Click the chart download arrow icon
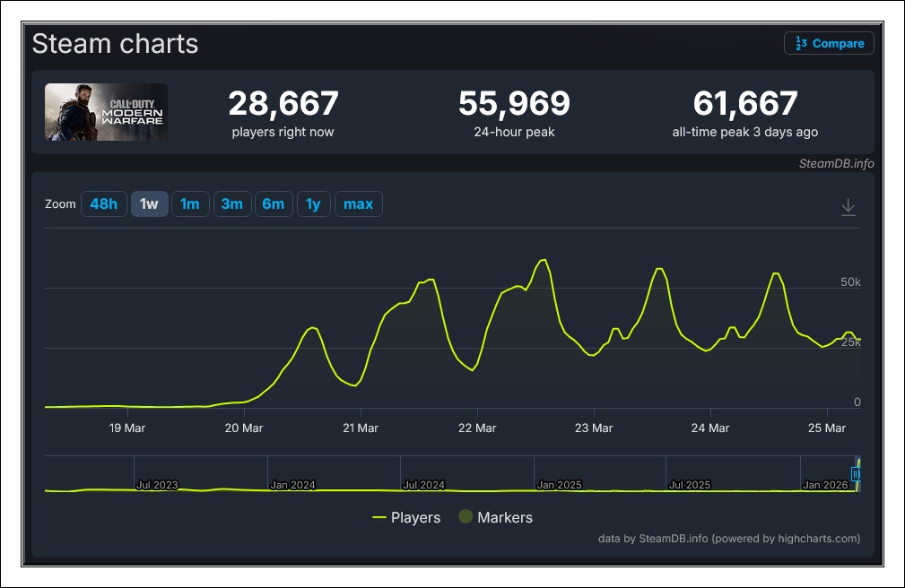This screenshot has width=905, height=588. pyautogui.click(x=848, y=206)
